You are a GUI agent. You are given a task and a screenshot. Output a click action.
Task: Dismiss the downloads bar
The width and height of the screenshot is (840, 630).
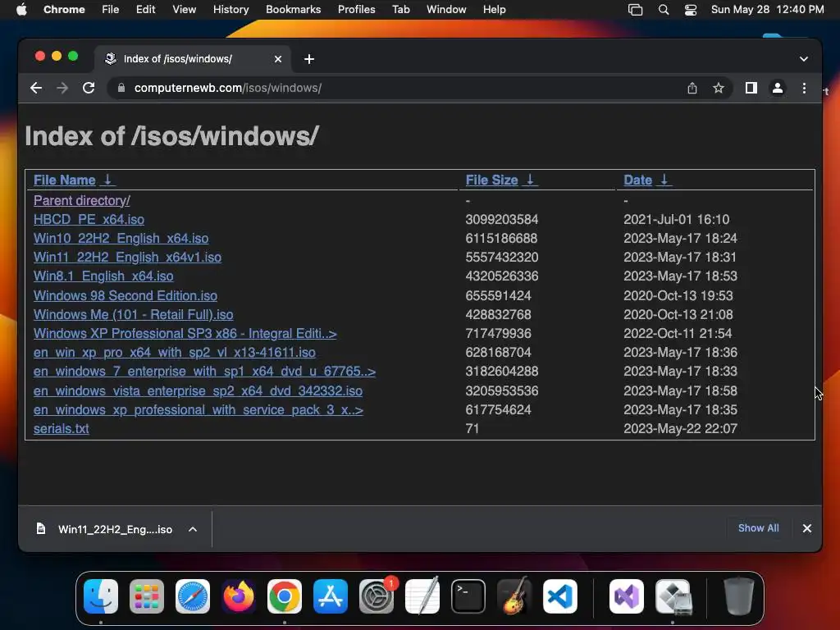tap(807, 528)
